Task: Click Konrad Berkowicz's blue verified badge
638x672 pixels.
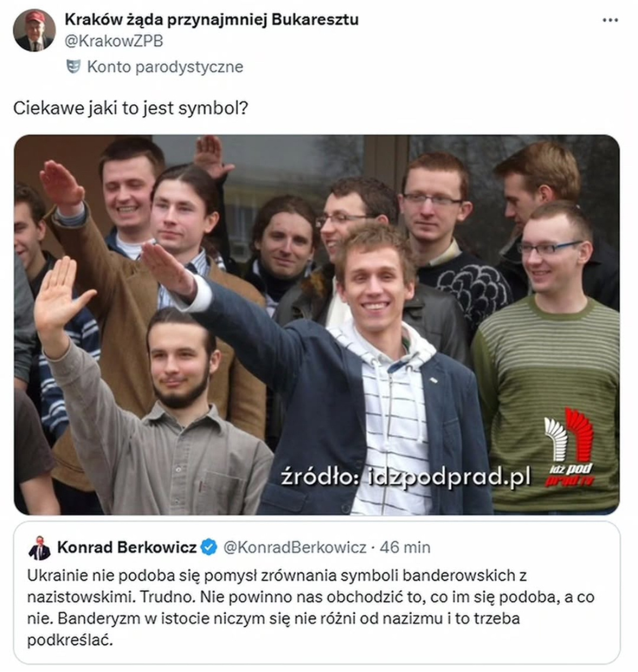Action: pyautogui.click(x=209, y=547)
